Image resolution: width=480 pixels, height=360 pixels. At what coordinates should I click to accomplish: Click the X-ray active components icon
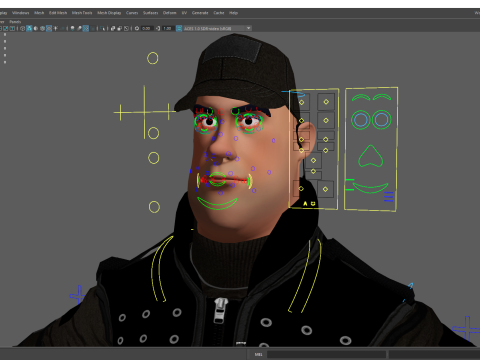tap(120, 28)
